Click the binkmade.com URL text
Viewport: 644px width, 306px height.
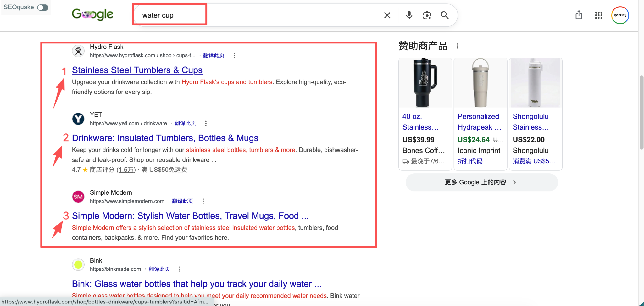click(115, 269)
